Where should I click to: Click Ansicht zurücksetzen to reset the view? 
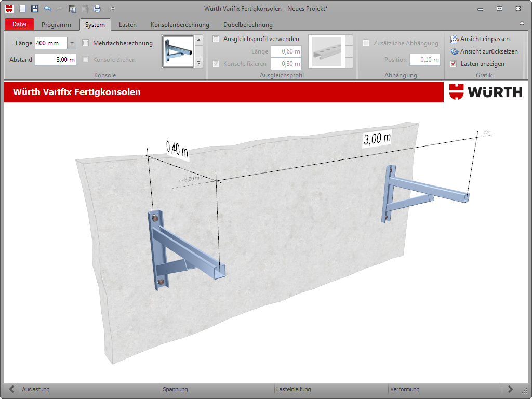click(x=484, y=51)
